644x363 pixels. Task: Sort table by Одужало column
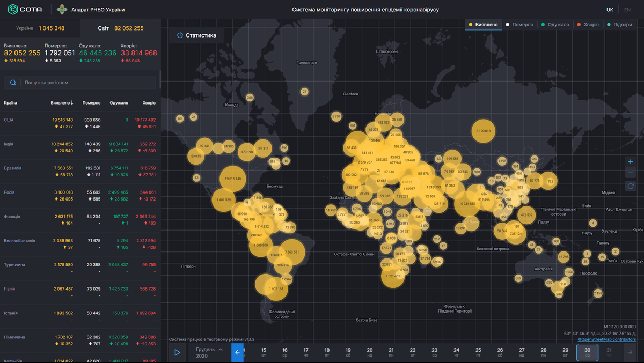119,102
